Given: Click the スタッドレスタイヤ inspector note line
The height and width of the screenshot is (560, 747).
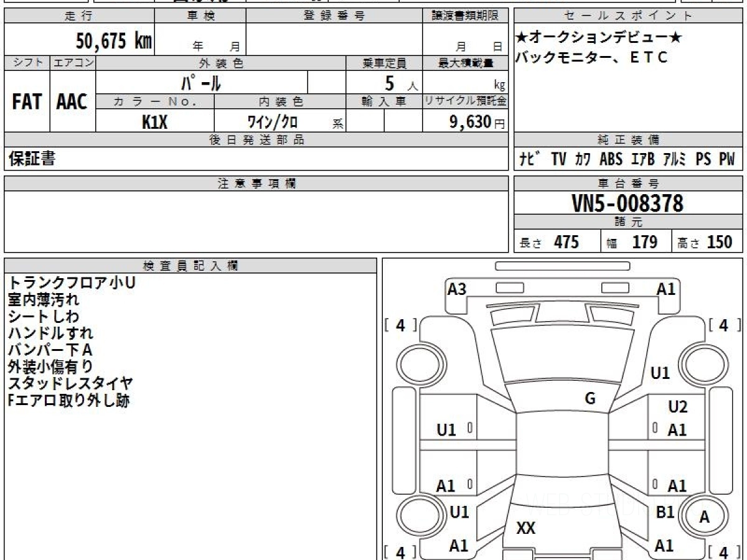Looking at the screenshot, I should [70, 384].
